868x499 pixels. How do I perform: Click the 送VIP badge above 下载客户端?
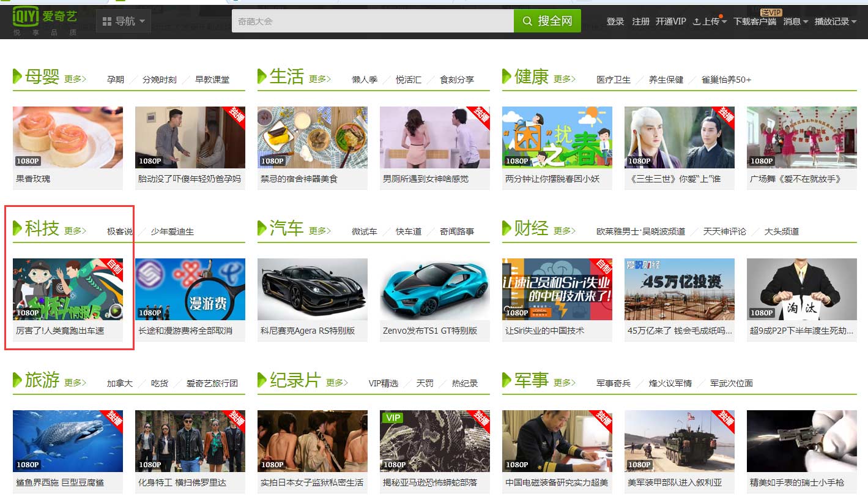tap(771, 12)
